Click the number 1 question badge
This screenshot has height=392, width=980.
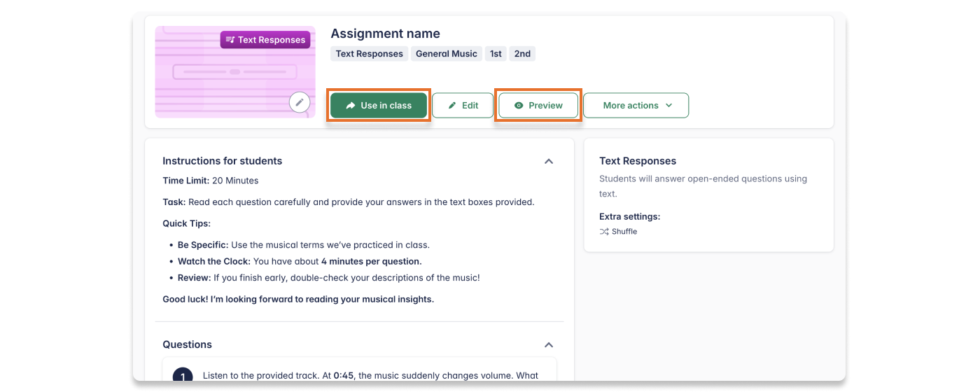tap(183, 377)
